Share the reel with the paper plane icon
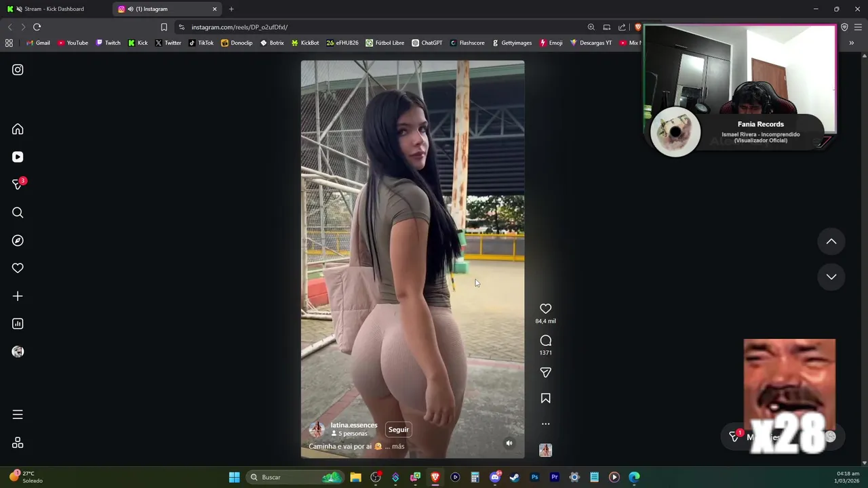 545,372
